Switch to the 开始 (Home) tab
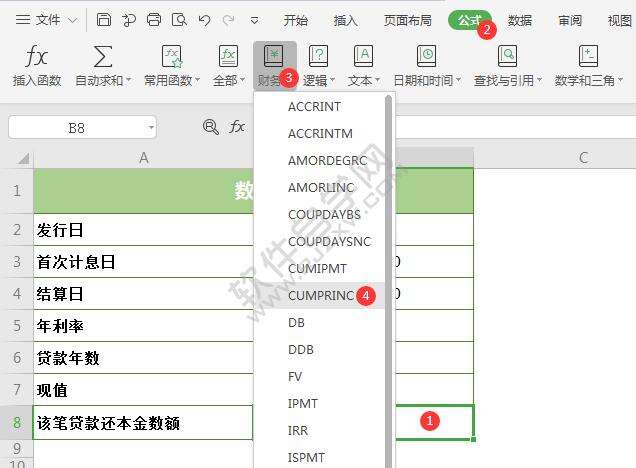 coord(295,20)
